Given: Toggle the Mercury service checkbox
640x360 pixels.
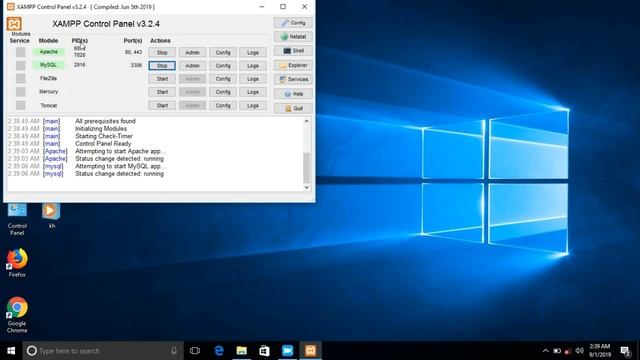Looking at the screenshot, I should 20,92.
